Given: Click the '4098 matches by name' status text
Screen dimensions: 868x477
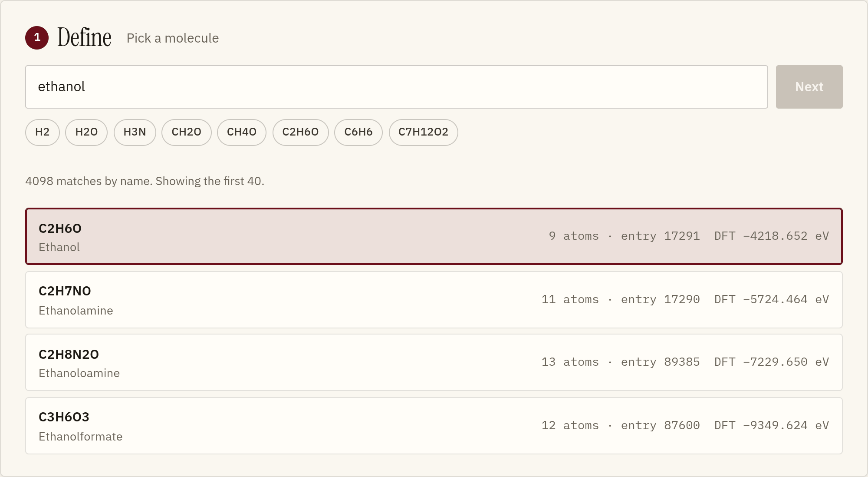Looking at the screenshot, I should [145, 181].
